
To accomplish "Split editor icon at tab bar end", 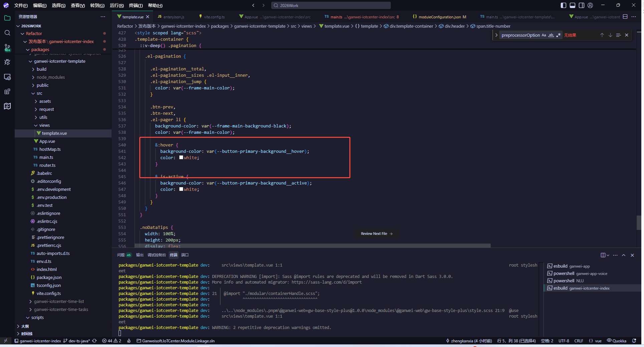I will 625,17.
